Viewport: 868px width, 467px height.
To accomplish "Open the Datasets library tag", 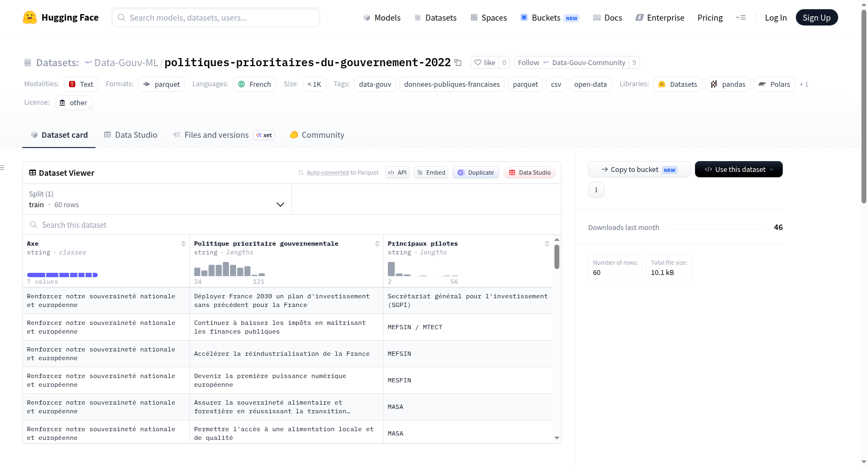I will point(678,84).
